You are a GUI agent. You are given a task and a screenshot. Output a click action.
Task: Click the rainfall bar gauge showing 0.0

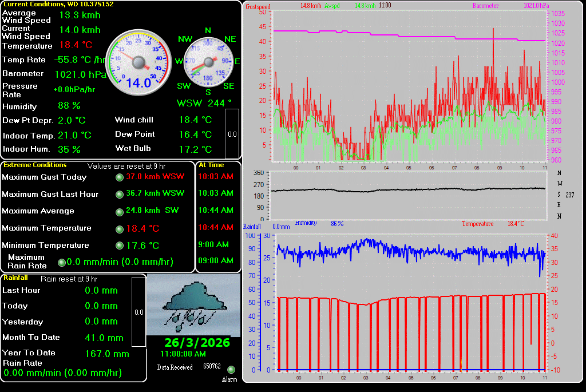(138, 312)
